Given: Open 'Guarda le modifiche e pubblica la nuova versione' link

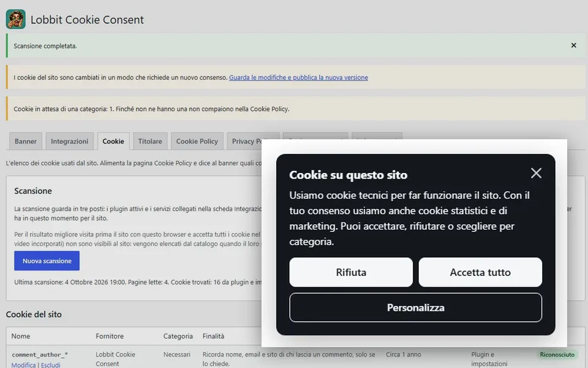Looking at the screenshot, I should tap(298, 77).
